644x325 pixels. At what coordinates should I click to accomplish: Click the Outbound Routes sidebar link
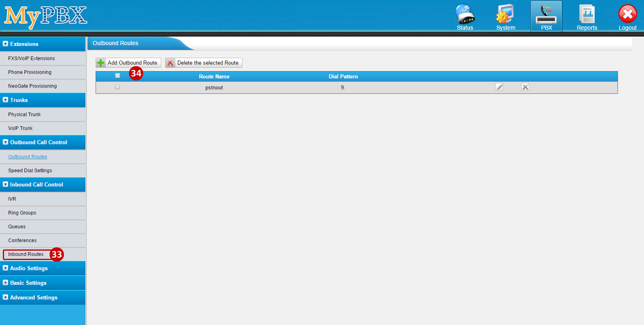[28, 157]
